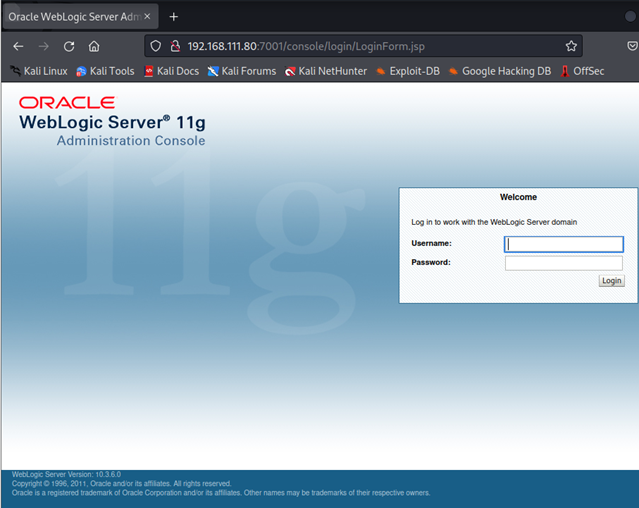
Task: Open Kali Linux bookmark
Action: [x=39, y=71]
